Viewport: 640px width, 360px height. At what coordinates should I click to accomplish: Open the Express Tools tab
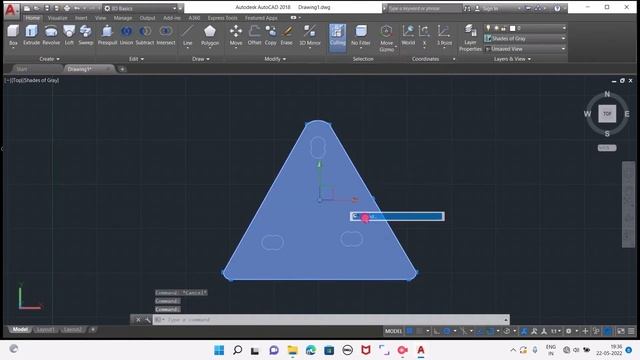tap(222, 18)
